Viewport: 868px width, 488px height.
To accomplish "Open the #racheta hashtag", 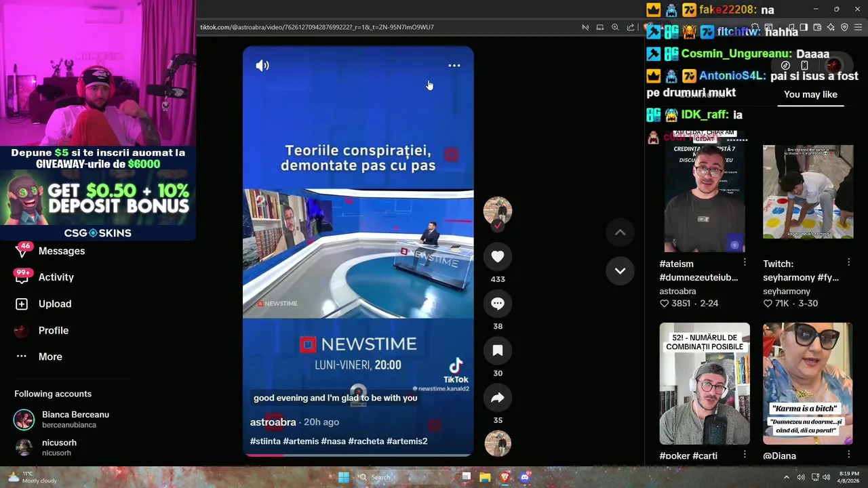I will (366, 441).
